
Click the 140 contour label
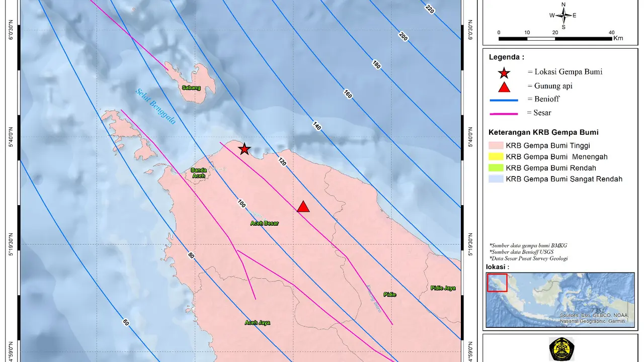(x=316, y=126)
